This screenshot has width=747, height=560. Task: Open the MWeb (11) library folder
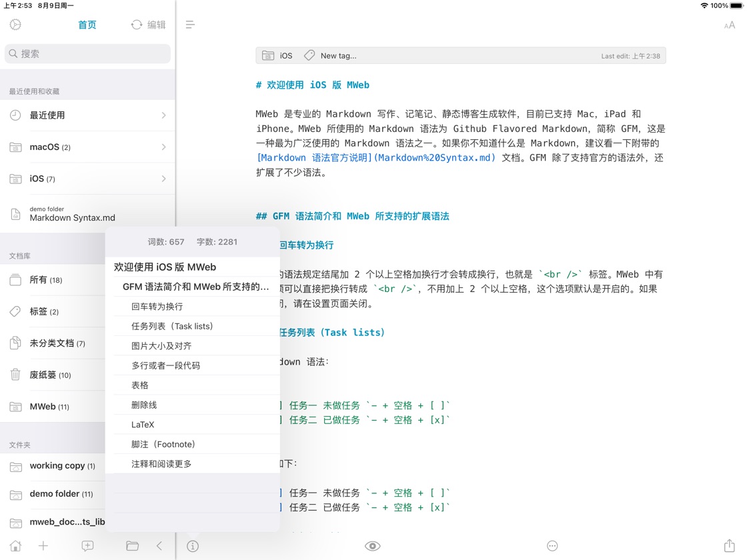tap(53, 407)
